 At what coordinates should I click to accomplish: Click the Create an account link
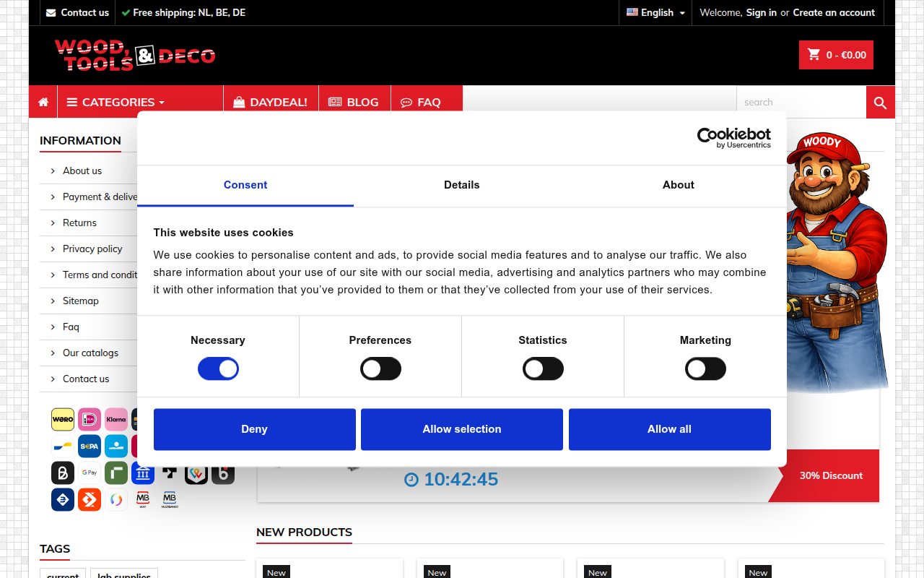point(834,12)
